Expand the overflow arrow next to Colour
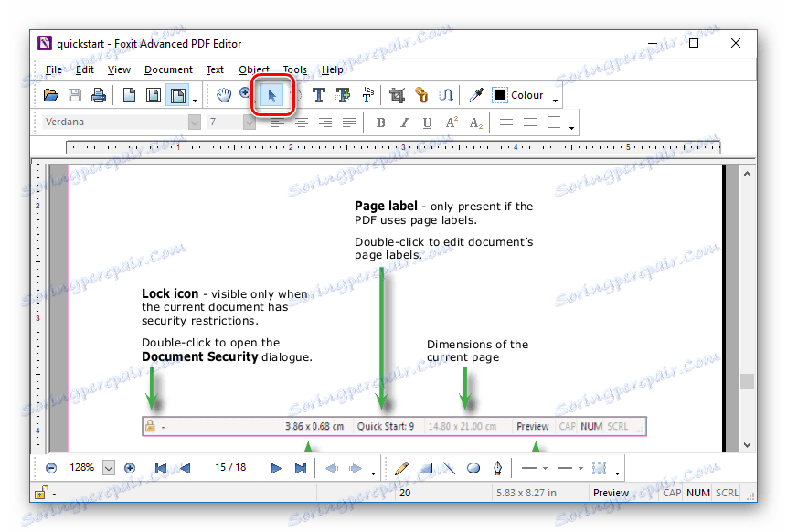The image size is (787, 532). (555, 100)
